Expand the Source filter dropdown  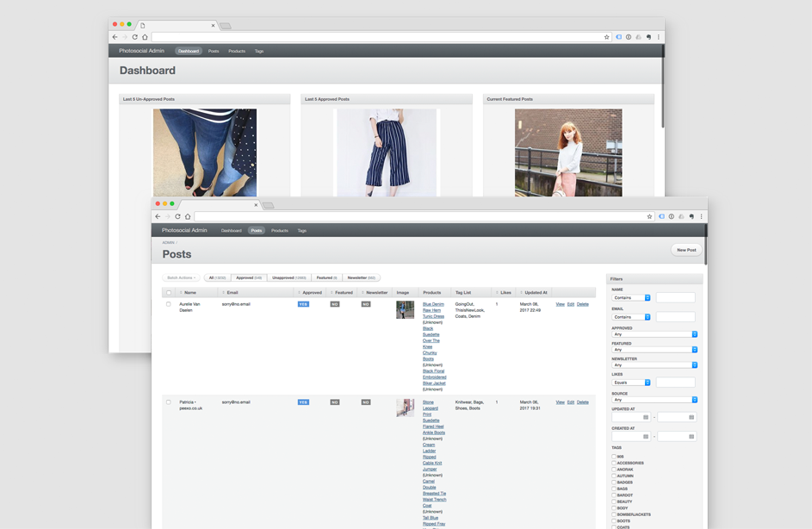[654, 400]
